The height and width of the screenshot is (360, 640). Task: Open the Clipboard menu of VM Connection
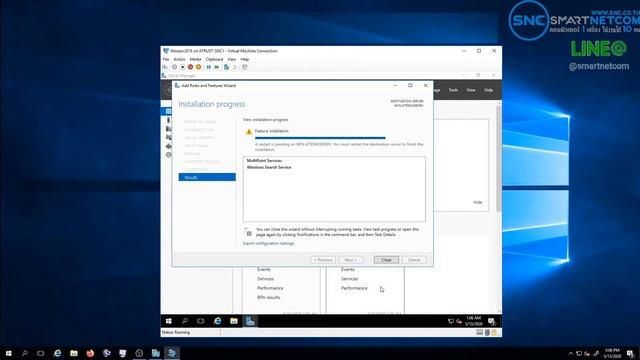[214, 59]
